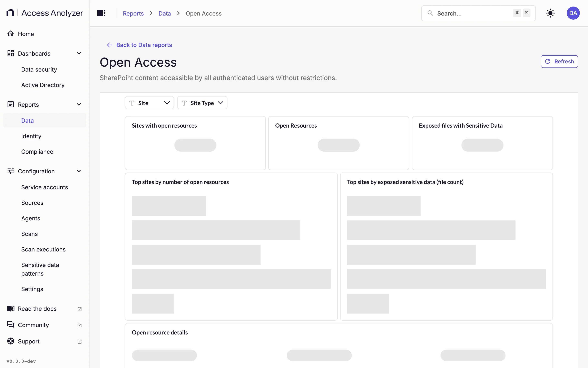Click Open resource details heading
Screen dimensions: 588x368
pos(160,332)
